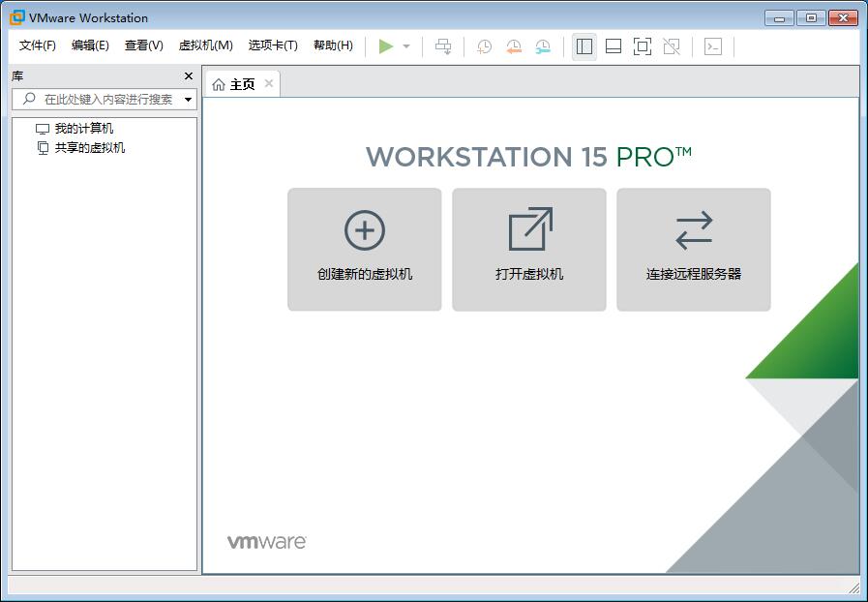The image size is (868, 602).
Task: Click the green power-on play icon
Action: 386,46
